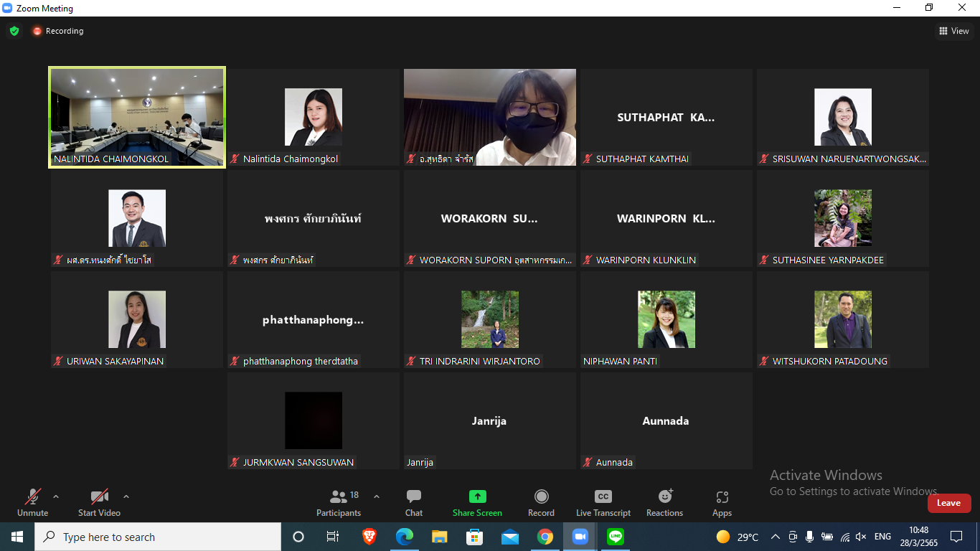Click the muted speaker volume icon
The width and height of the screenshot is (980, 551).
[862, 537]
